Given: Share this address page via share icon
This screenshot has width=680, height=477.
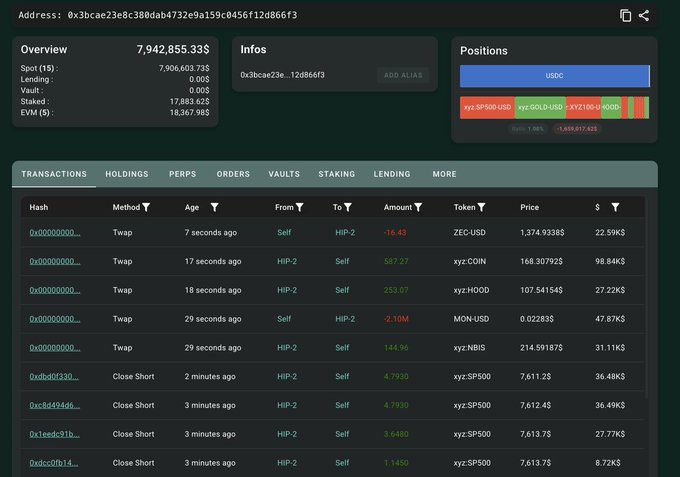Looking at the screenshot, I should 644,16.
